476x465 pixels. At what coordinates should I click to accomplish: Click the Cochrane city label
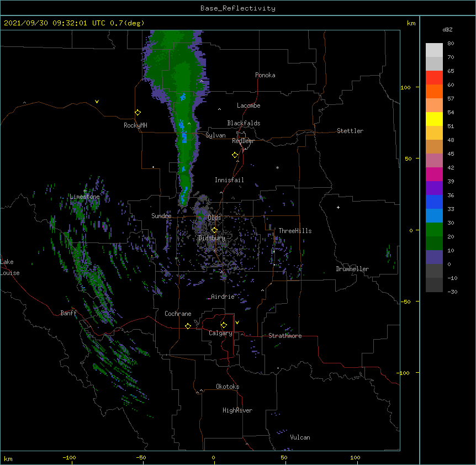point(178,314)
